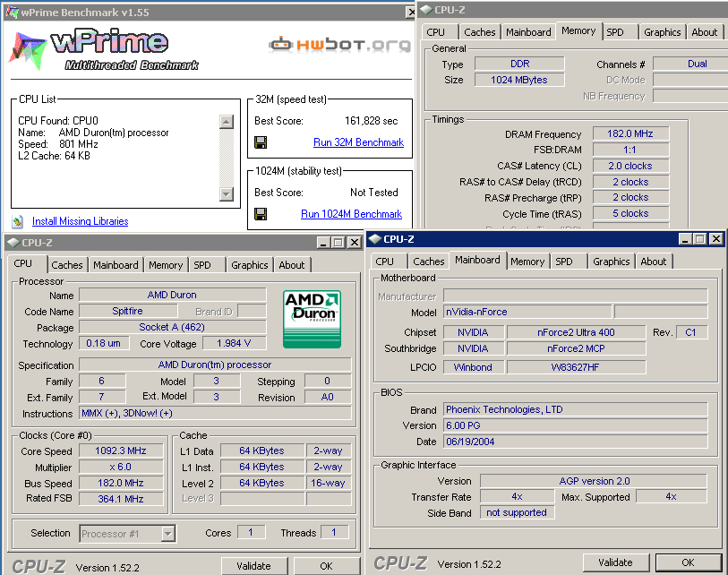This screenshot has width=728, height=575.
Task: Open the Caches tab next to the active CPU tab
Action: pyautogui.click(x=67, y=265)
